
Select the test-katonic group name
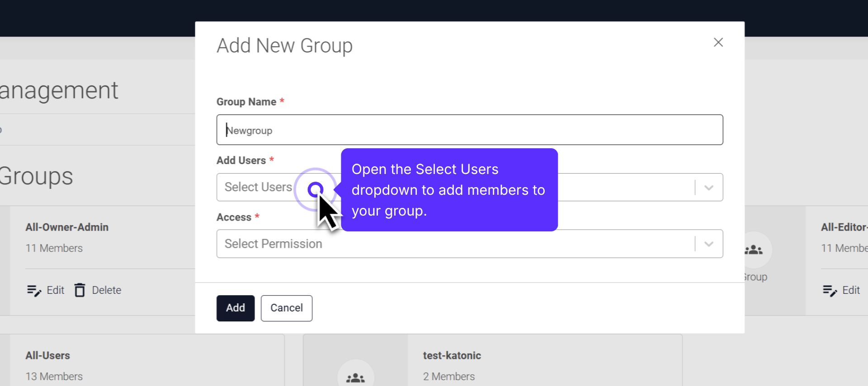pyautogui.click(x=452, y=356)
